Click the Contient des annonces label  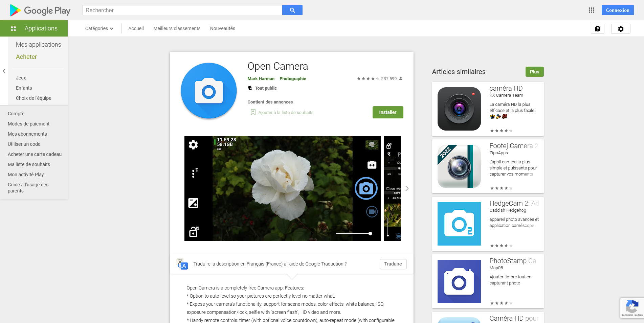[270, 102]
